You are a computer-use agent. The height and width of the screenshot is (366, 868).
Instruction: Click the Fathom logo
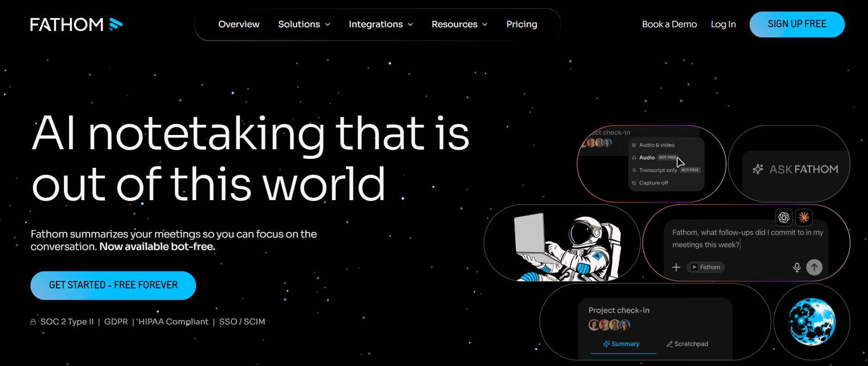click(x=76, y=24)
